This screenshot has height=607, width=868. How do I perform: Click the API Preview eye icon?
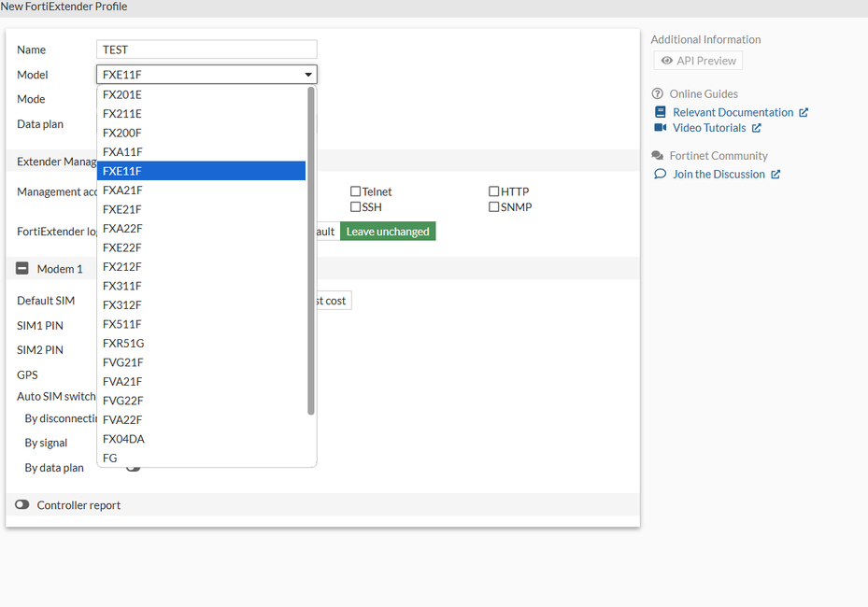(x=666, y=61)
